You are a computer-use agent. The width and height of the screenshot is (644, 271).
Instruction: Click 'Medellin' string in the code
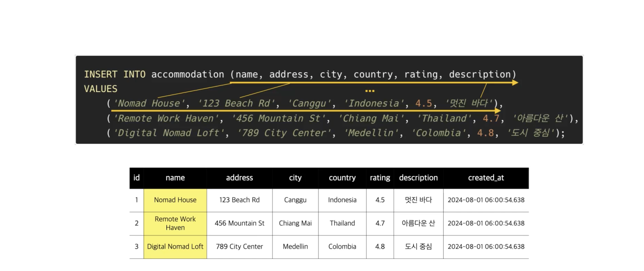coord(371,133)
